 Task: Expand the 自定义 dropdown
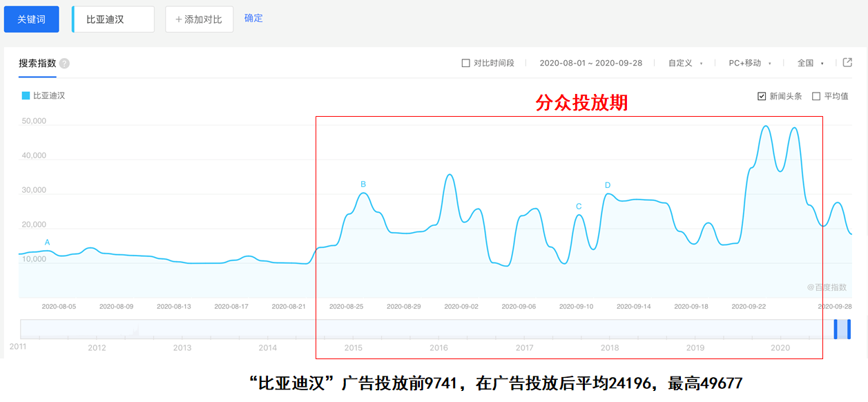coord(685,63)
